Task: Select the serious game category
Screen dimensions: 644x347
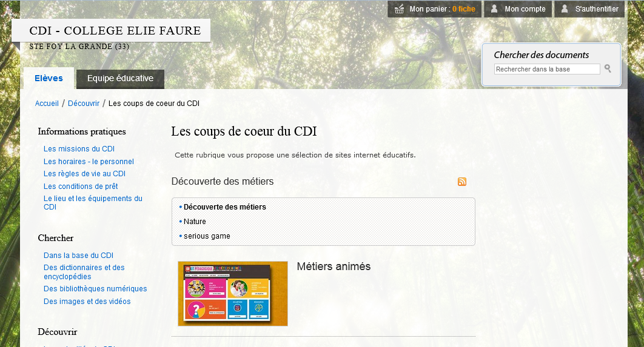Action: coord(207,236)
